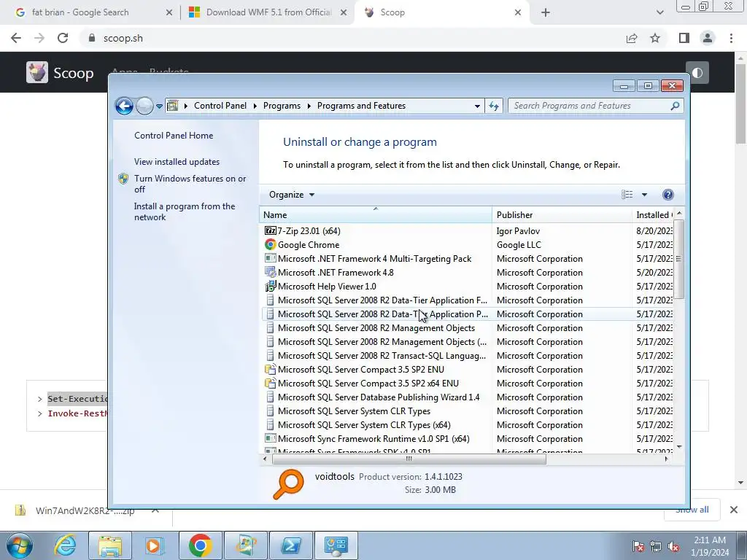
Task: Open the Organize dropdown menu
Action: point(292,194)
